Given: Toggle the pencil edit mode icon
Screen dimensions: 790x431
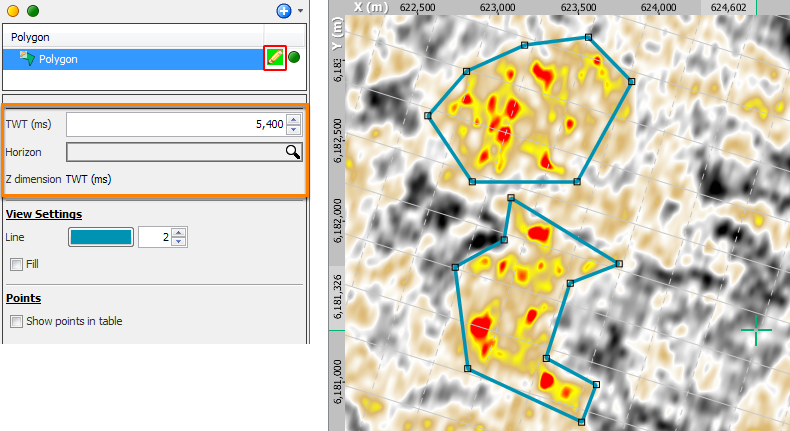Looking at the screenshot, I should click(x=275, y=58).
